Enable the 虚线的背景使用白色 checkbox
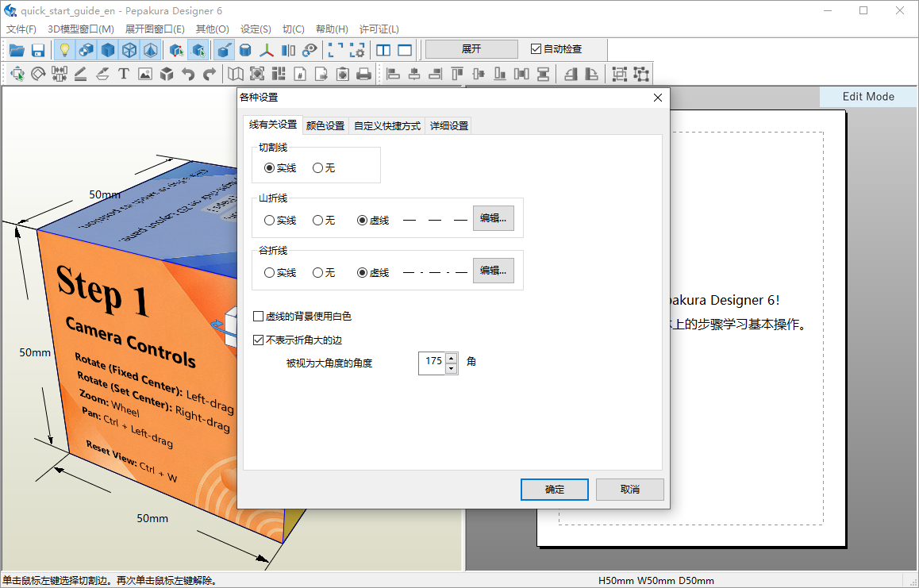Image resolution: width=919 pixels, height=588 pixels. [x=258, y=316]
